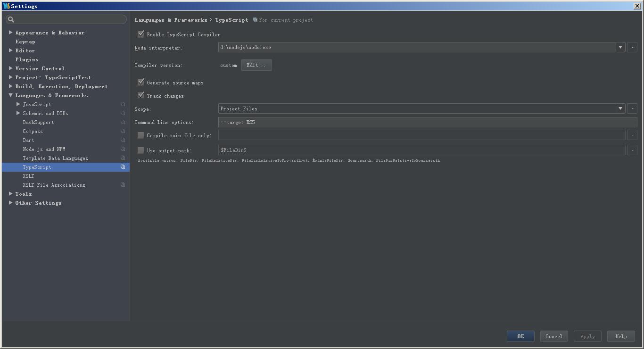Expand Build, Execution, Deployment section
The width and height of the screenshot is (644, 349).
click(10, 86)
